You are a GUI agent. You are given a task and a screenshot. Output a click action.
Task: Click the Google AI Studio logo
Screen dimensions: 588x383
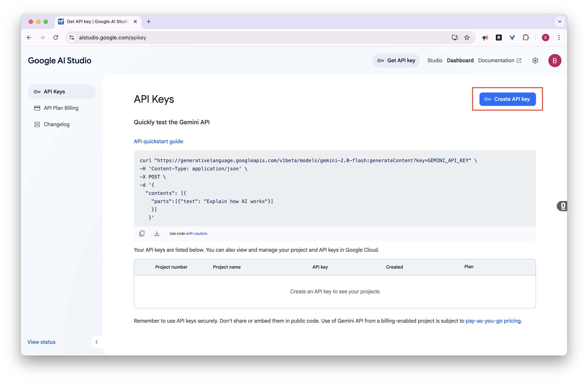tap(59, 61)
